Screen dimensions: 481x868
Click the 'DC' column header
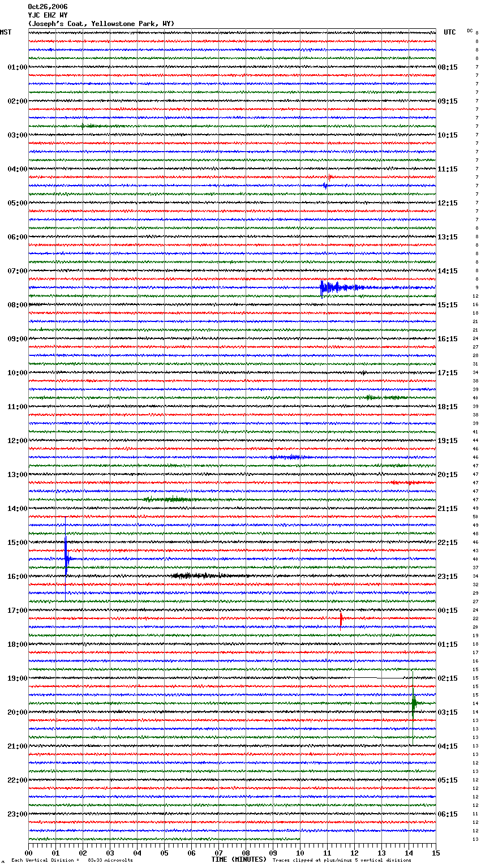tap(470, 31)
